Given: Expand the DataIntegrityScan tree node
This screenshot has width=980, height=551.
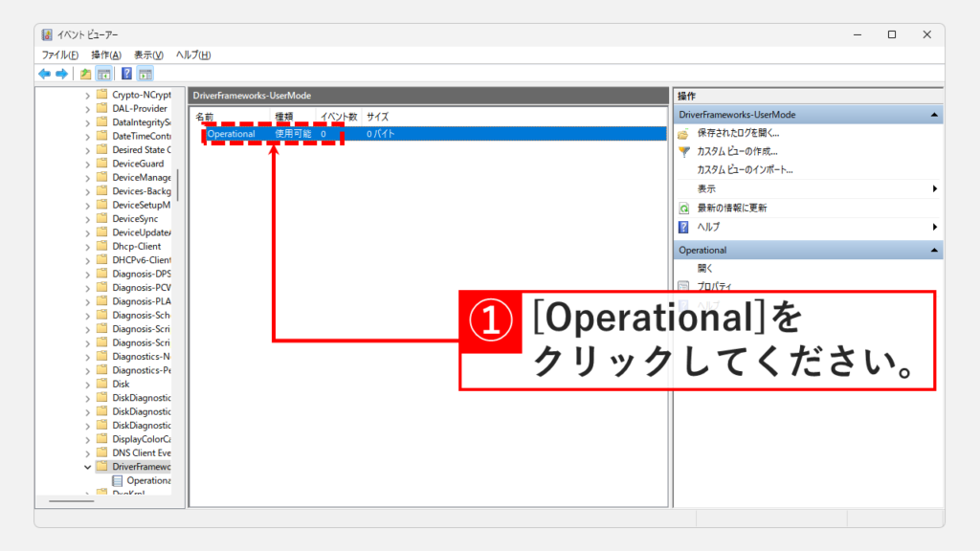Looking at the screenshot, I should [87, 122].
